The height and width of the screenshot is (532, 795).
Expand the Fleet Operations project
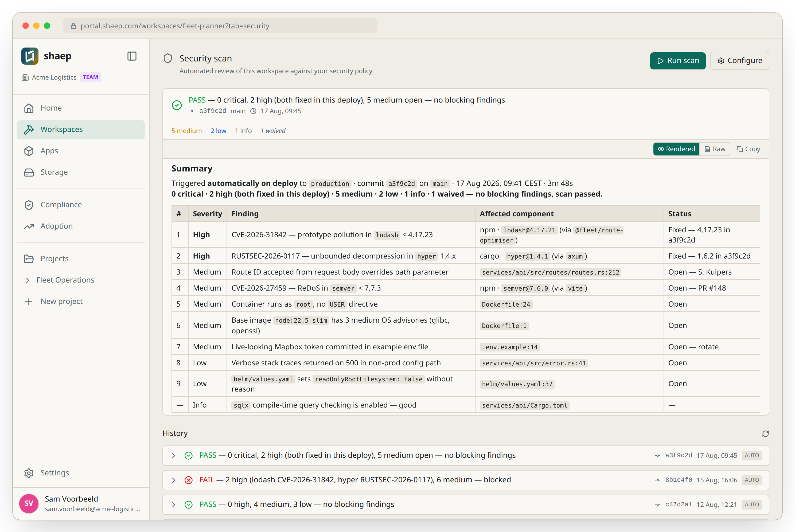(x=28, y=280)
